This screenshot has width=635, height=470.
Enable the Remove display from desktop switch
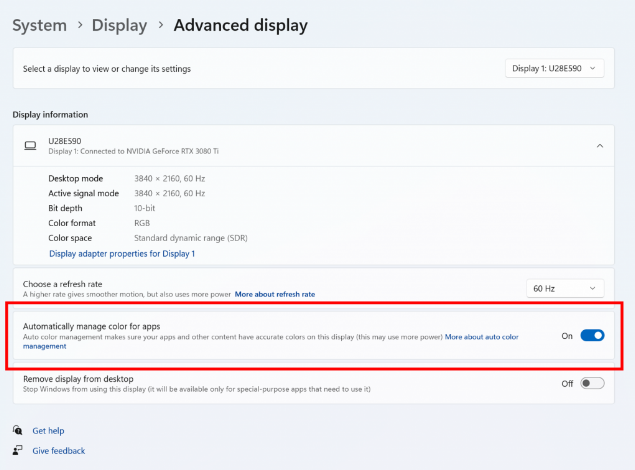pyautogui.click(x=592, y=383)
